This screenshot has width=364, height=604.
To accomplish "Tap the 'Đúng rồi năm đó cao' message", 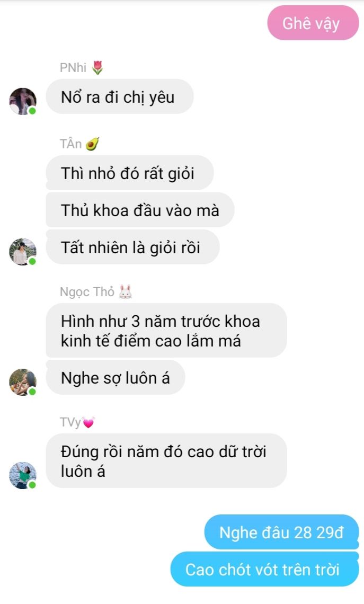I will pyautogui.click(x=166, y=461).
